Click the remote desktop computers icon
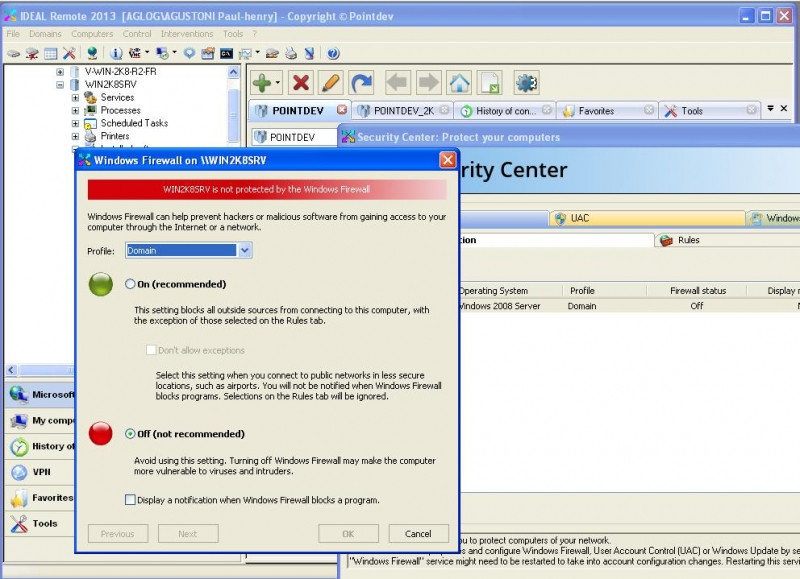This screenshot has width=800, height=579. [162, 54]
